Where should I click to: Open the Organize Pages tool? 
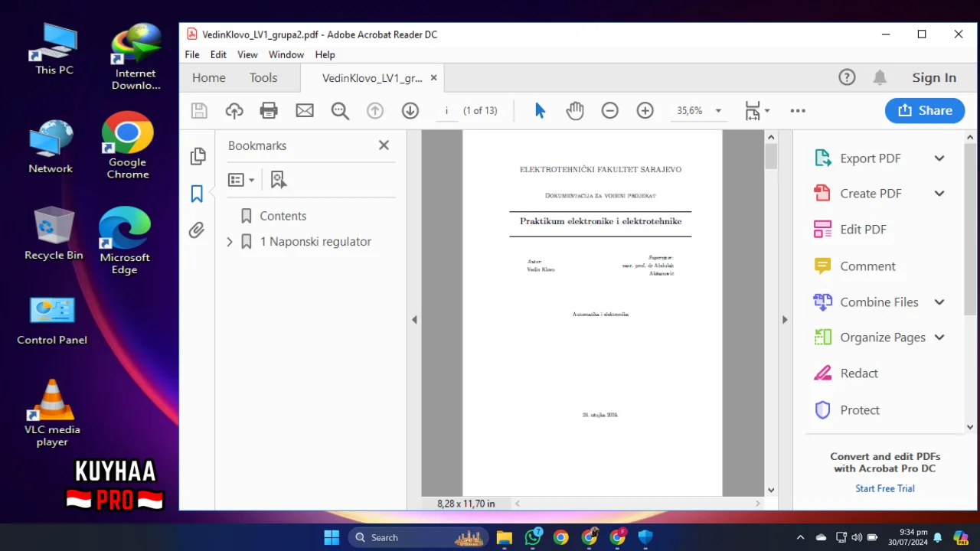tap(882, 337)
